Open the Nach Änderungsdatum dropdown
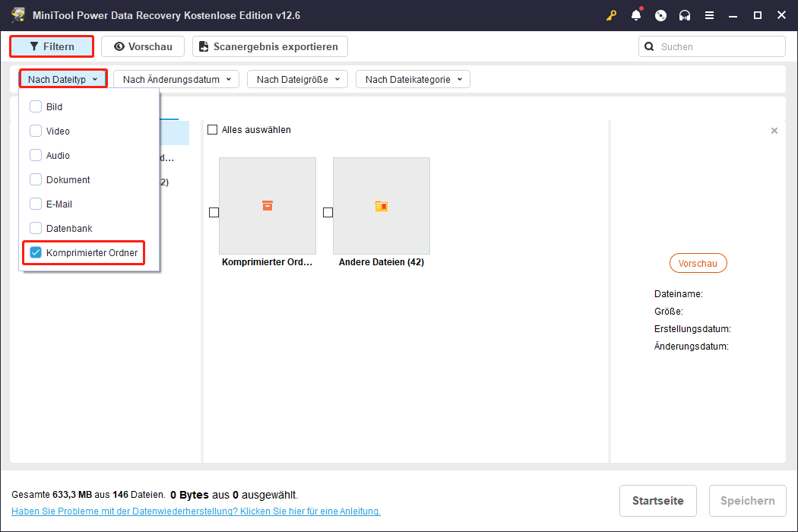The image size is (798, 532). 176,79
